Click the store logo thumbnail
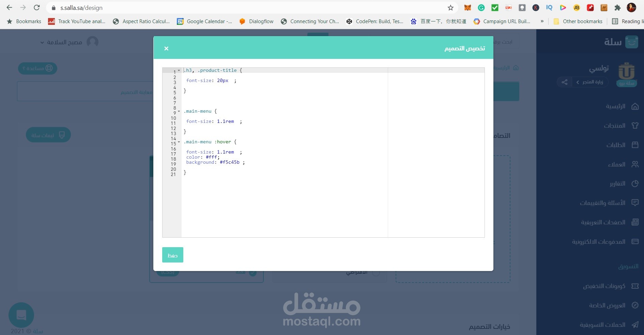Screen dimensions: 644x335 tap(626, 71)
